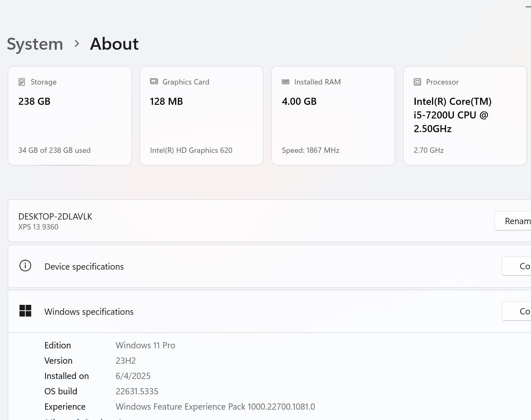Screen dimensions: 531x420
Task: Select the 34 GB of 238 GB used text
Action: tap(54, 150)
